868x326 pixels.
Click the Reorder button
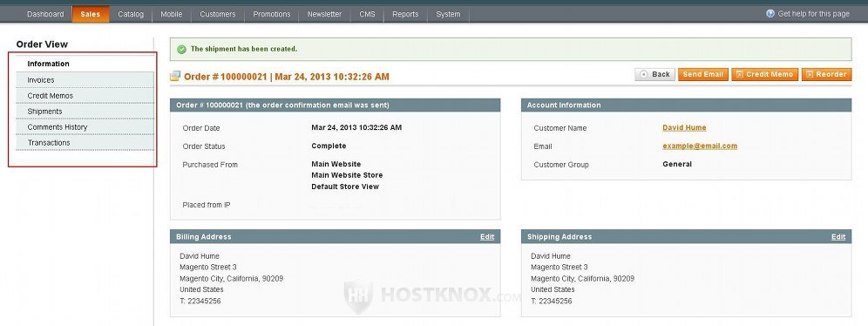tap(826, 74)
